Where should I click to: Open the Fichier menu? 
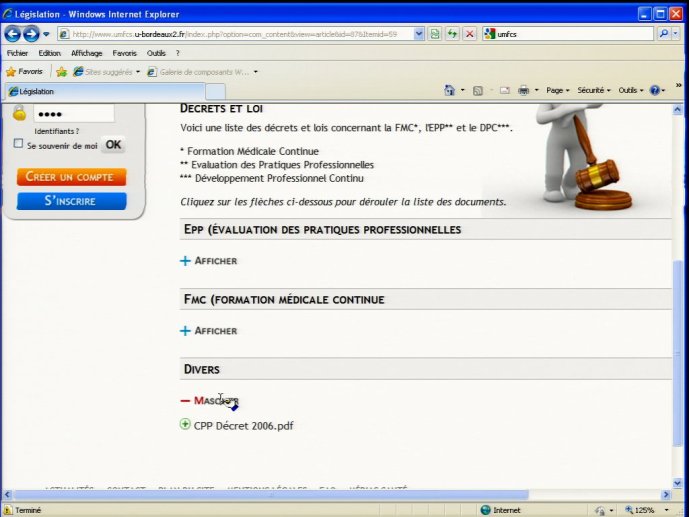[17, 53]
